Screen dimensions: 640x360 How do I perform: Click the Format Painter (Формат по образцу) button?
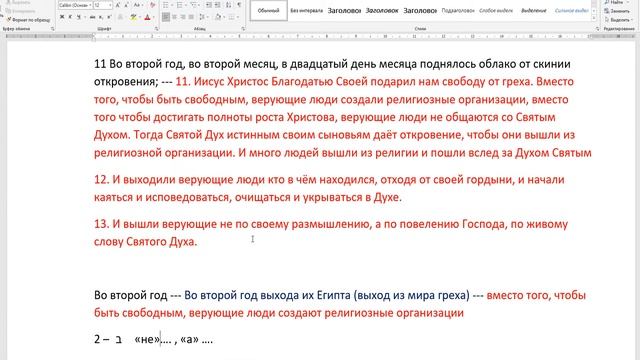28,20
